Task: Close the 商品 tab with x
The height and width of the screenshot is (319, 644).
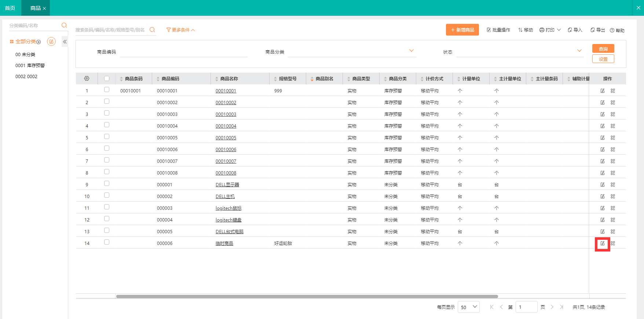Action: (44, 8)
